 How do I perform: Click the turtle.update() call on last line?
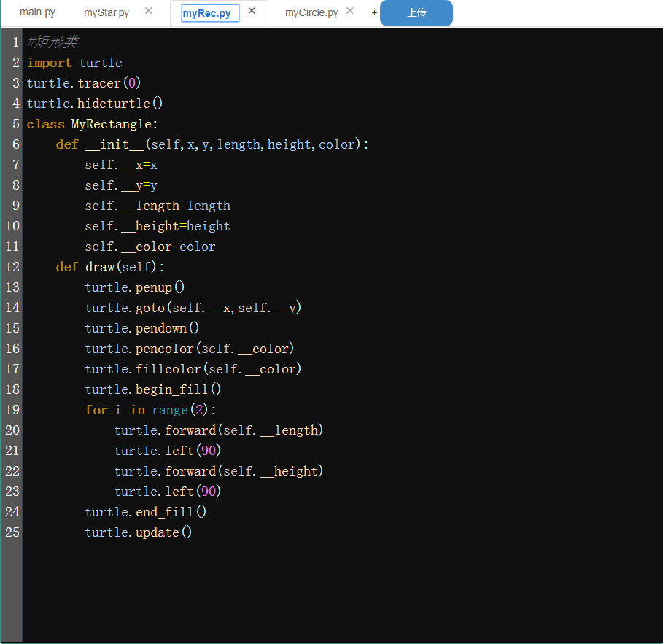pyautogui.click(x=139, y=532)
